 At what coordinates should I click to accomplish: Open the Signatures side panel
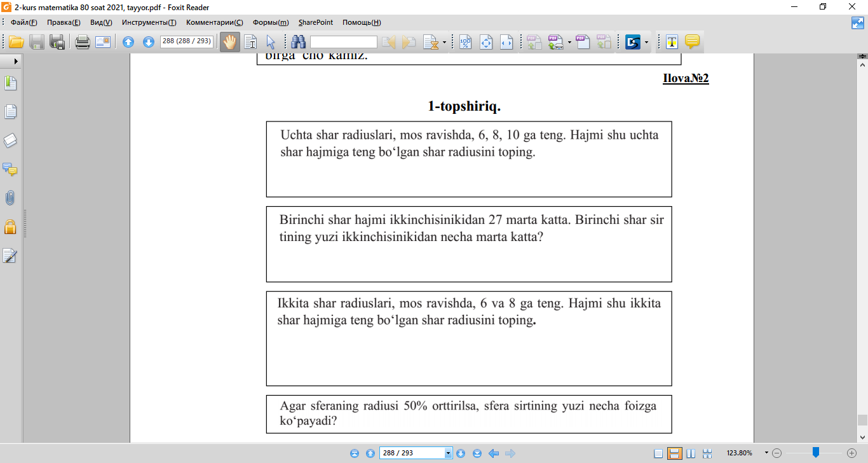pos(10,256)
